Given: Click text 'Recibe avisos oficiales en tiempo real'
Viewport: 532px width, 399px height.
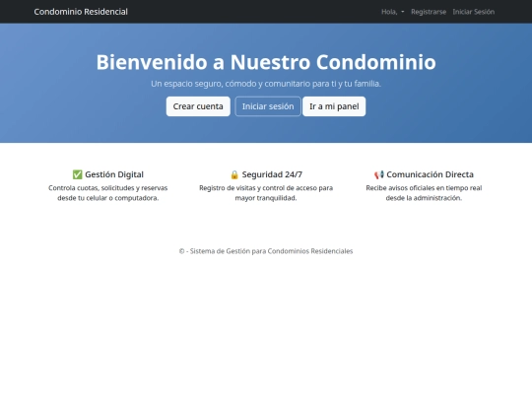Looking at the screenshot, I should tap(424, 188).
